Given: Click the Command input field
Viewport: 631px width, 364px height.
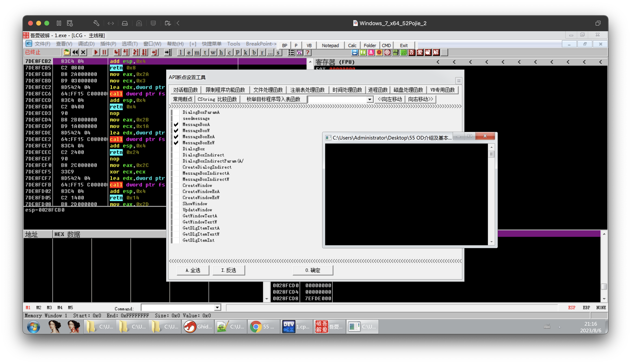Looking at the screenshot, I should click(x=178, y=307).
